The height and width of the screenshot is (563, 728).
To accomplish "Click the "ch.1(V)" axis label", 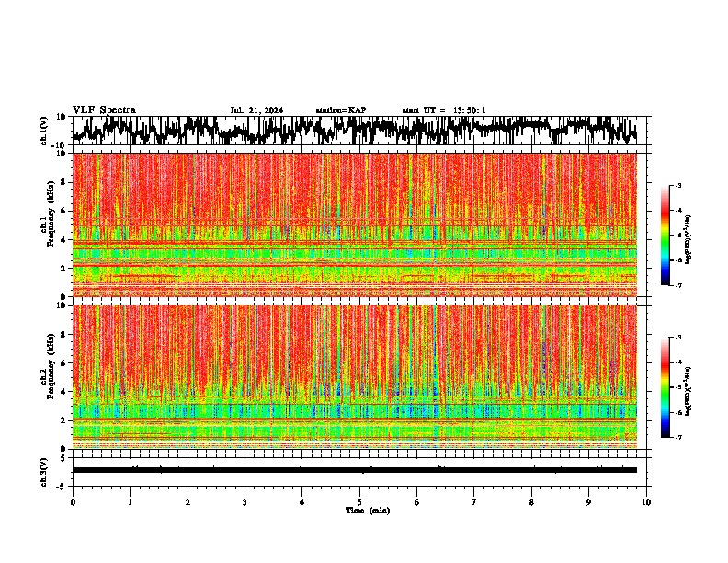I will pyautogui.click(x=44, y=131).
